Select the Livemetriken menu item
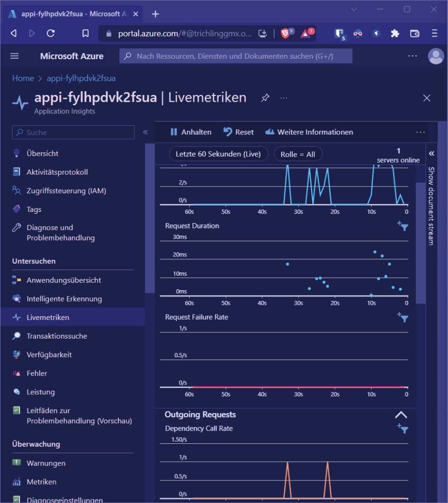This screenshot has height=503, width=448. point(72,317)
